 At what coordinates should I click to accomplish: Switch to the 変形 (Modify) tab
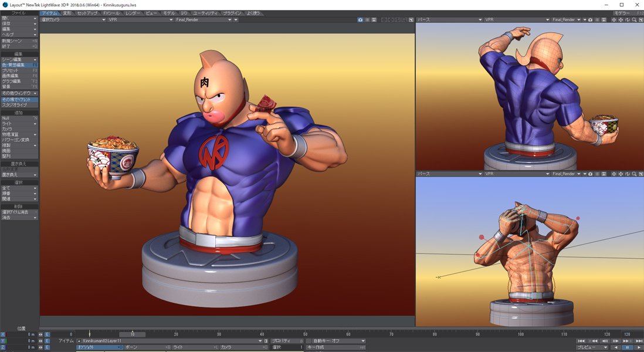click(x=67, y=13)
